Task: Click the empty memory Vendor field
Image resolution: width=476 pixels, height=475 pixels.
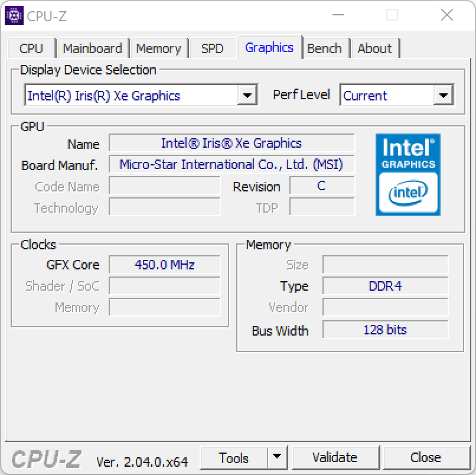Action: (x=385, y=307)
